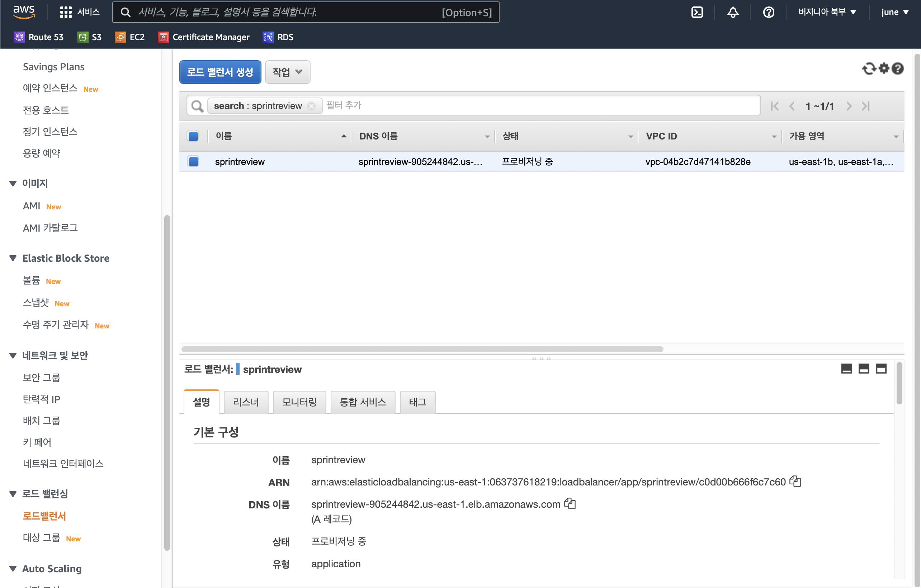The width and height of the screenshot is (921, 588).
Task: Refresh the load balancer list
Action: [869, 69]
